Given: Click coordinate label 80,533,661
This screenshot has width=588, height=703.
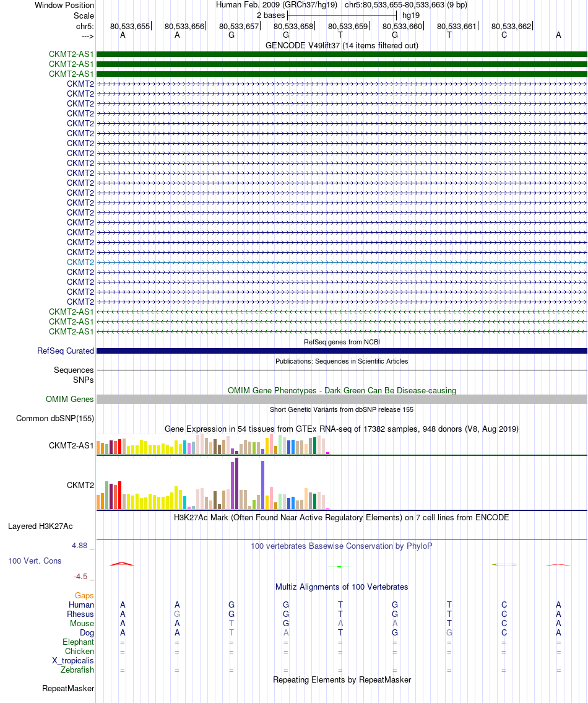Looking at the screenshot, I should click(x=457, y=27).
